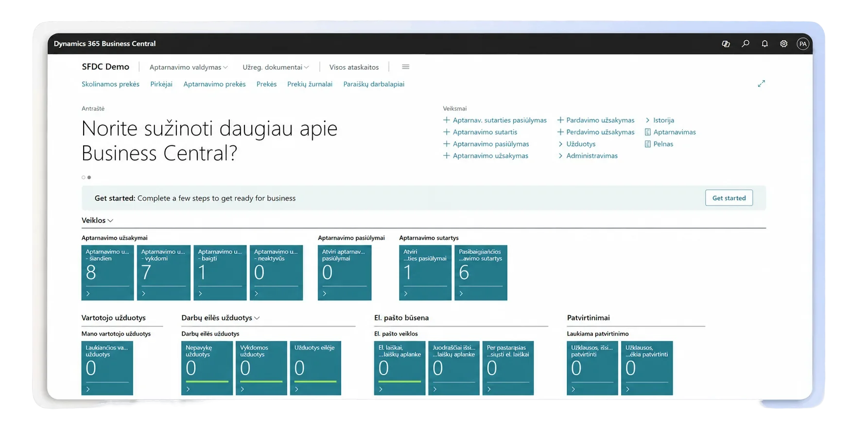The height and width of the screenshot is (428, 868).
Task: Open 'Per pastarąsias ...siųsti el. laiškai' tile
Action: tap(508, 368)
